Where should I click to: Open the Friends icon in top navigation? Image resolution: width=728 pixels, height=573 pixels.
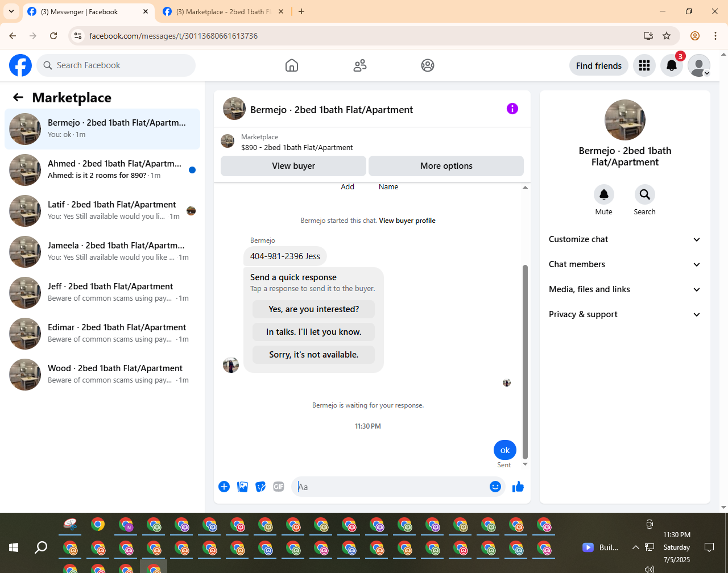360,65
